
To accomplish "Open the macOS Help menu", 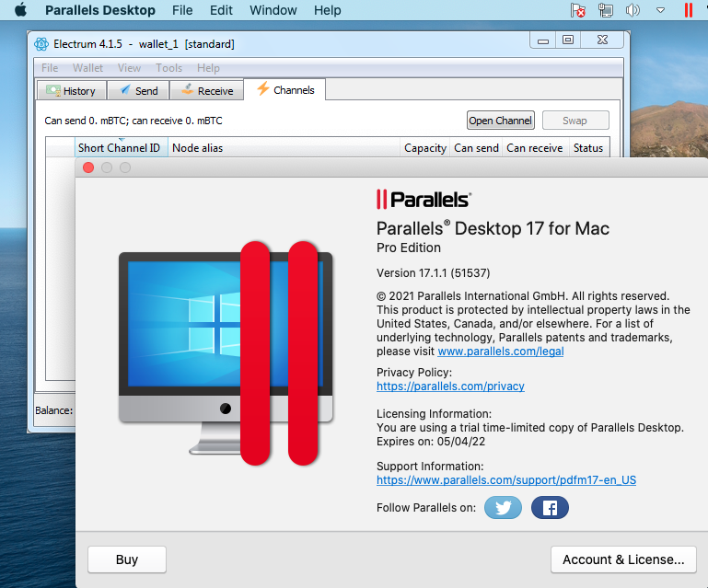I will (328, 10).
